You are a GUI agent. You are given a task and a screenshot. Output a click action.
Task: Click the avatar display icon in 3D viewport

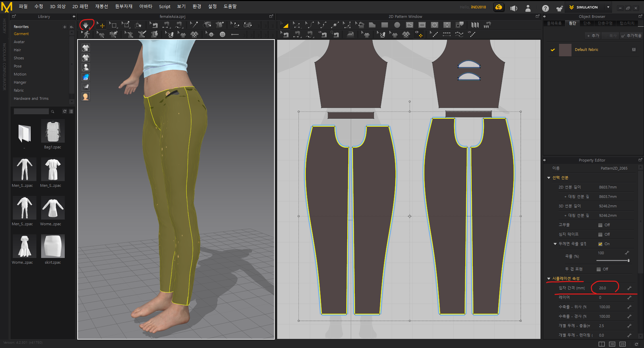coord(86,67)
